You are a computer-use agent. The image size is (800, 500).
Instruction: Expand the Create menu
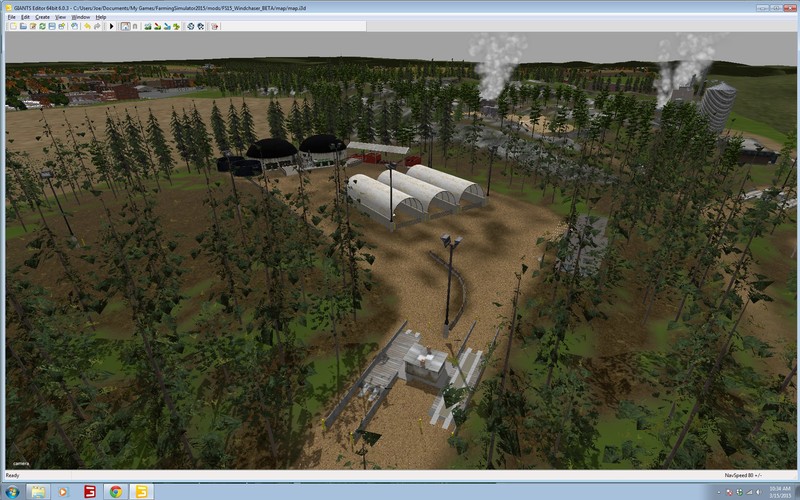(42, 17)
